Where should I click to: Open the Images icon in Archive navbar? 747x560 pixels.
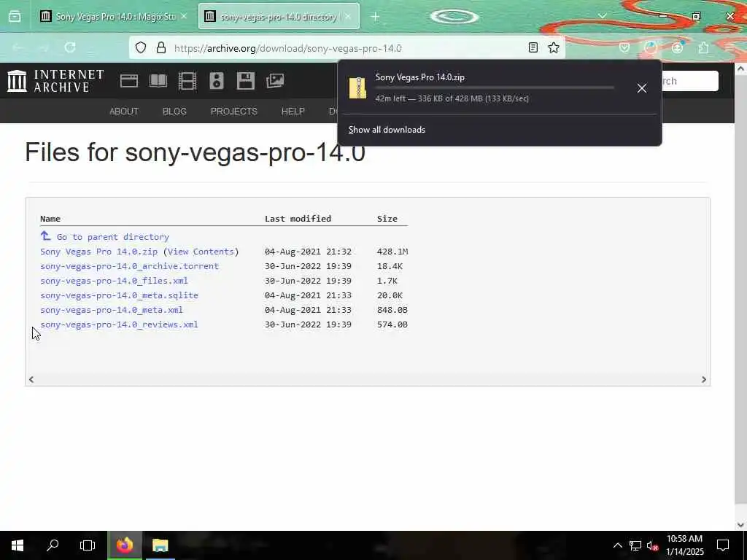click(x=275, y=81)
